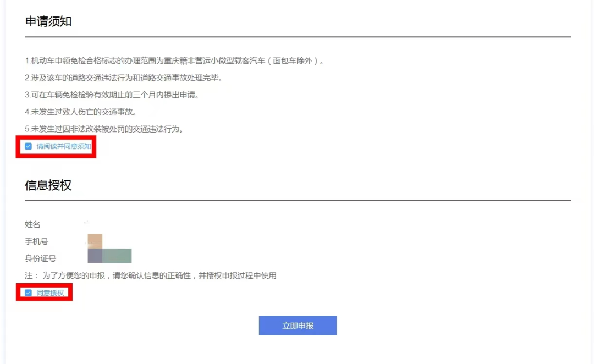Click the 请阅读并同意须知 label text

[x=64, y=146]
